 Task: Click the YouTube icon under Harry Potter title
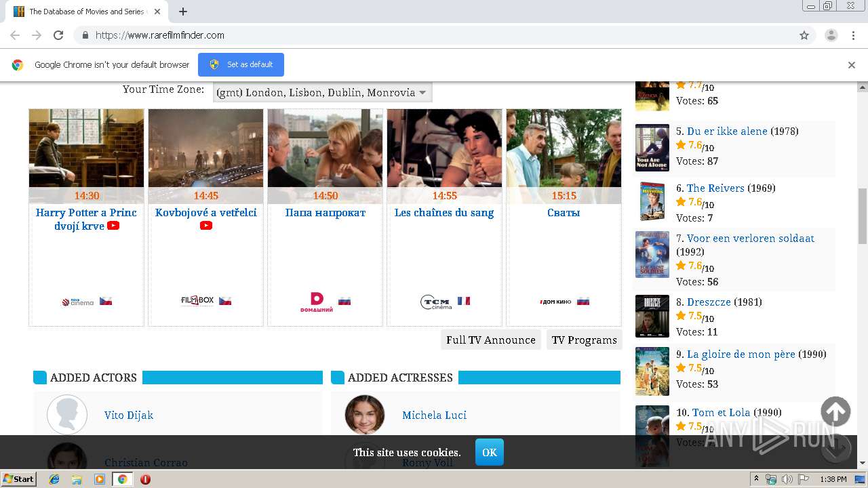click(113, 226)
